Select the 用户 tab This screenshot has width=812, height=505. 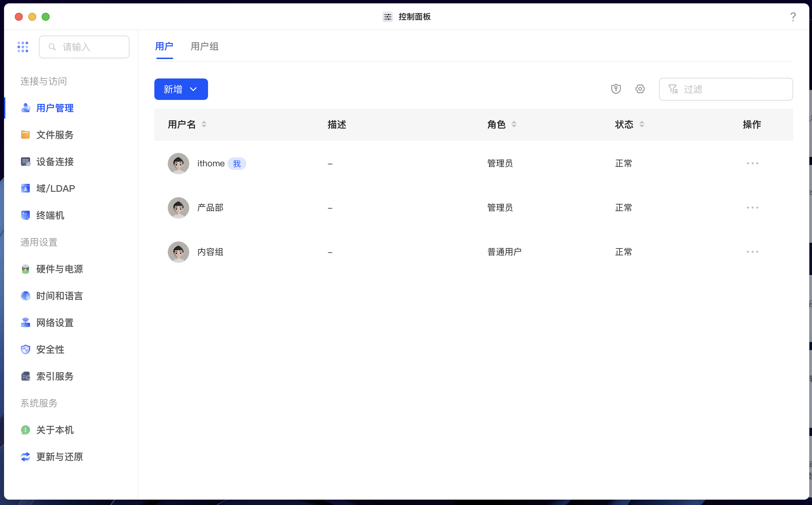pos(164,47)
